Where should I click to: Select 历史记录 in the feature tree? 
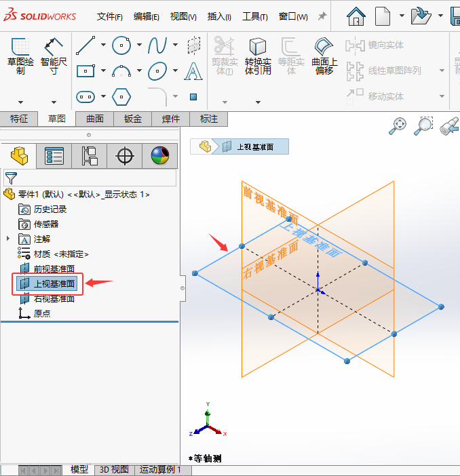pyautogui.click(x=42, y=209)
